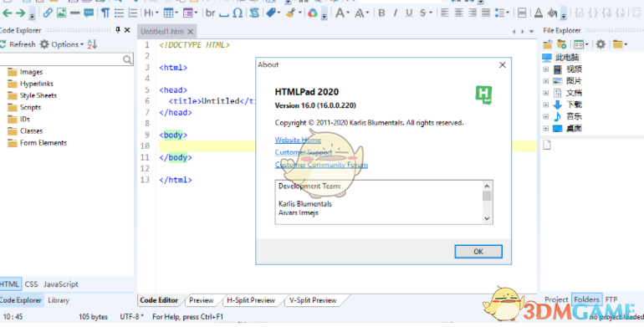Click the insert image toolbar icon
The image size is (644, 327).
pos(61,13)
